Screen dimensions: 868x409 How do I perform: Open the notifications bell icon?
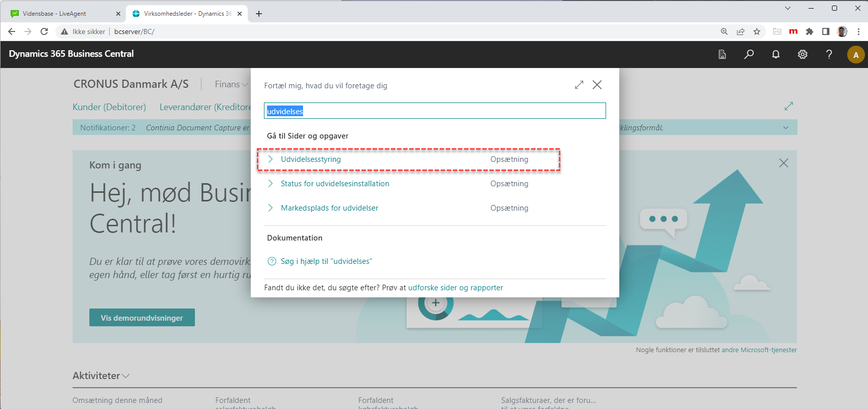[776, 54]
